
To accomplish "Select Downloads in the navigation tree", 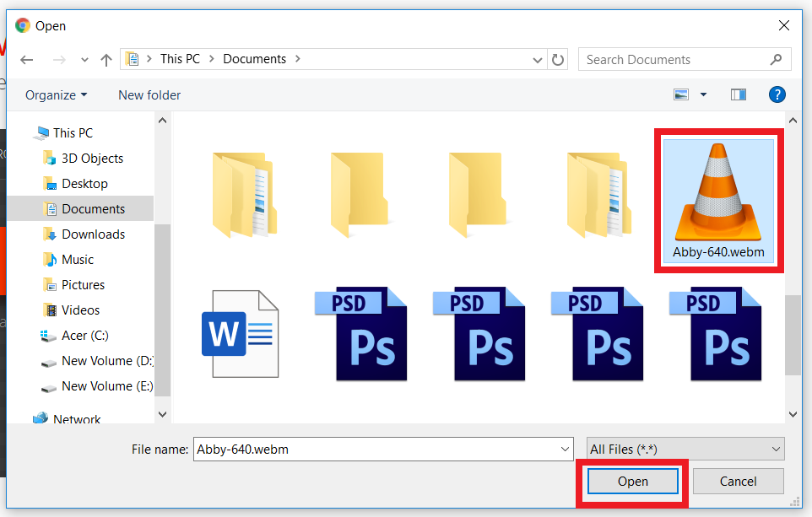I will [x=93, y=234].
